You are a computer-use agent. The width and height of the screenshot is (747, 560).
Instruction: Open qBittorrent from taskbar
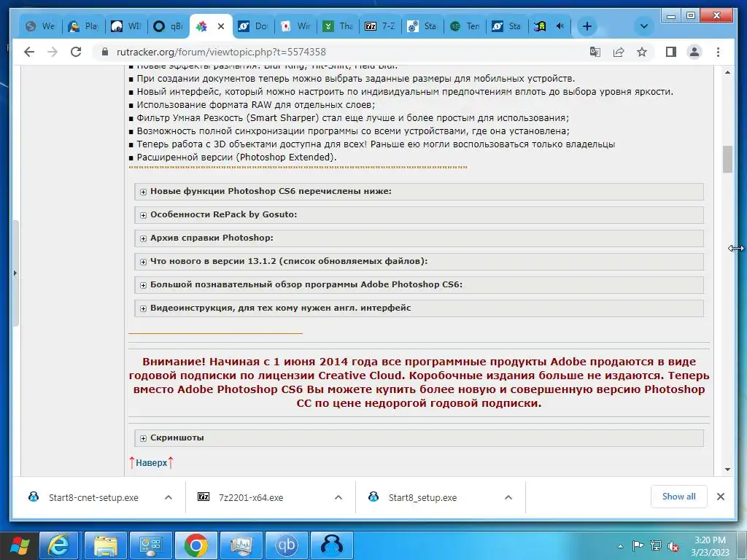click(x=286, y=545)
